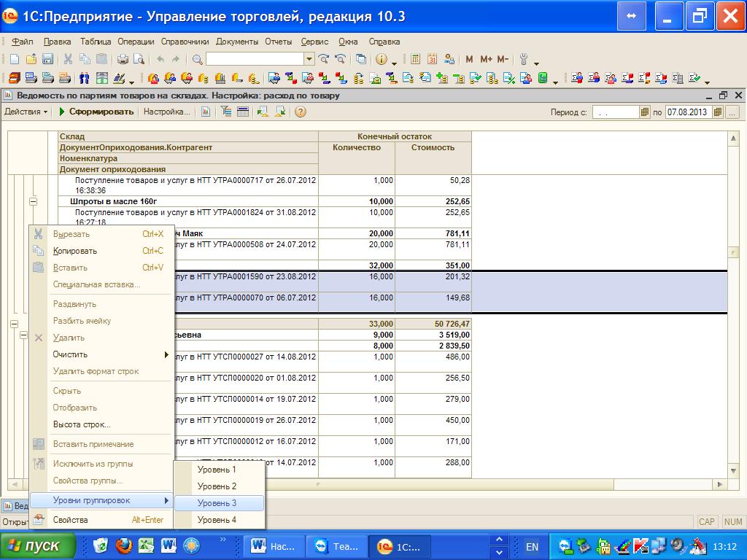Create a new document with the blank page icon
Image resolution: width=747 pixels, height=560 pixels.
pyautogui.click(x=15, y=59)
